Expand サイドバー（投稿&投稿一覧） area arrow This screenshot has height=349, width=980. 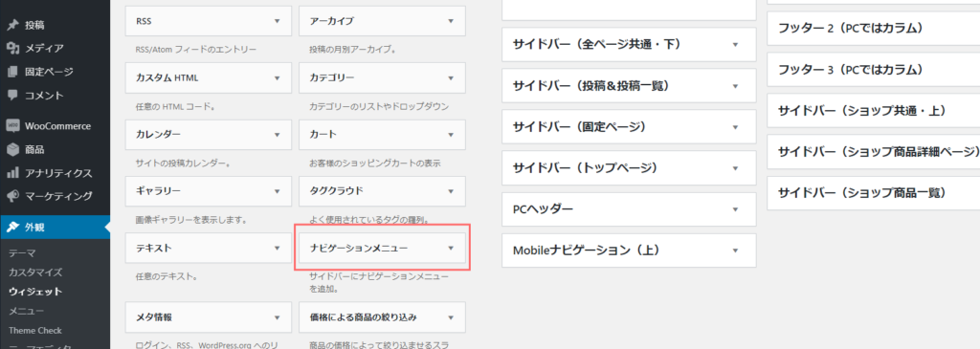pyautogui.click(x=736, y=85)
